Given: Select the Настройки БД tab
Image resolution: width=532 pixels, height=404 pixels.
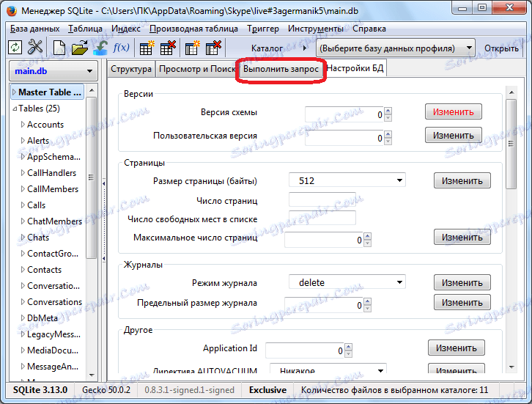Looking at the screenshot, I should pyautogui.click(x=355, y=68).
